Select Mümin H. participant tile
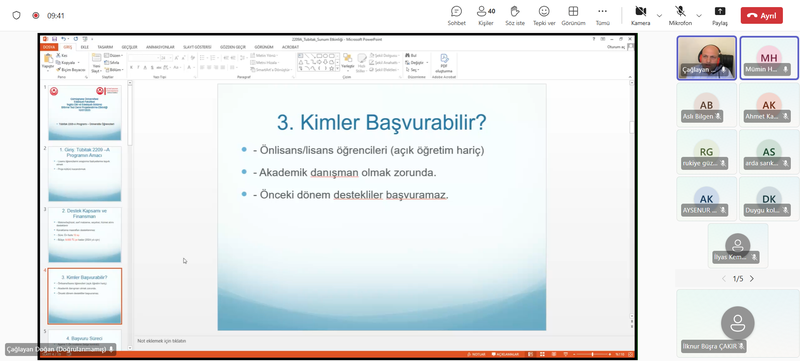The image size is (800, 361). click(x=769, y=58)
